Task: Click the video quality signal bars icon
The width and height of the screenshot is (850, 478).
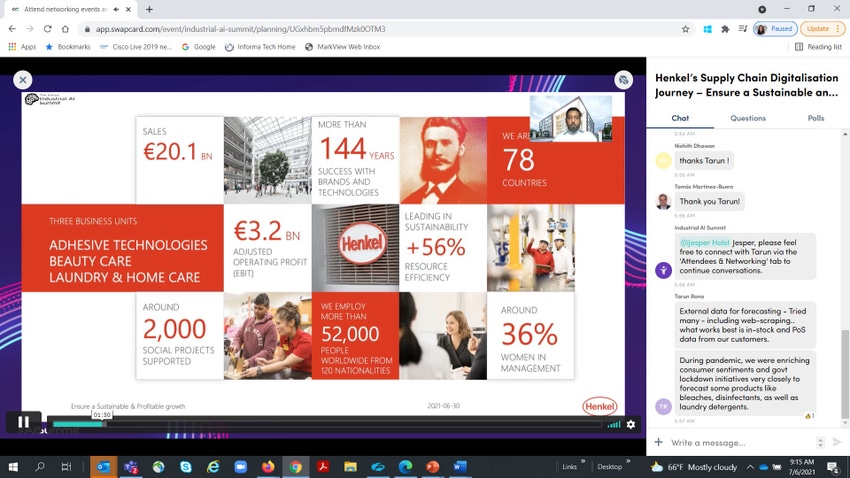Action: [x=614, y=424]
